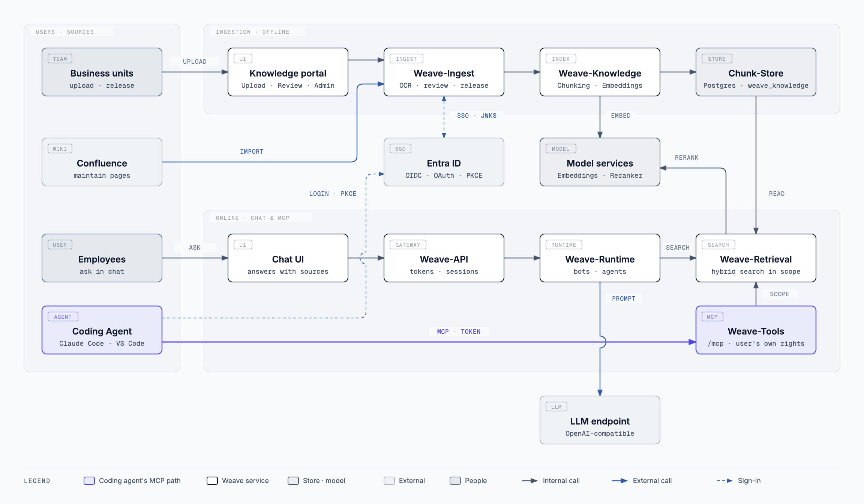
Task: Select the RERANK edge label
Action: pyautogui.click(x=687, y=157)
